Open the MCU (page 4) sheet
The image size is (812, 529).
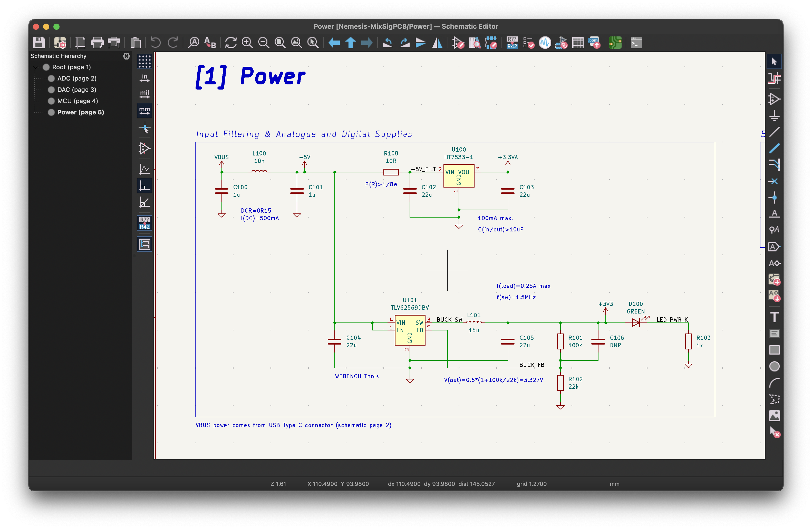[78, 101]
